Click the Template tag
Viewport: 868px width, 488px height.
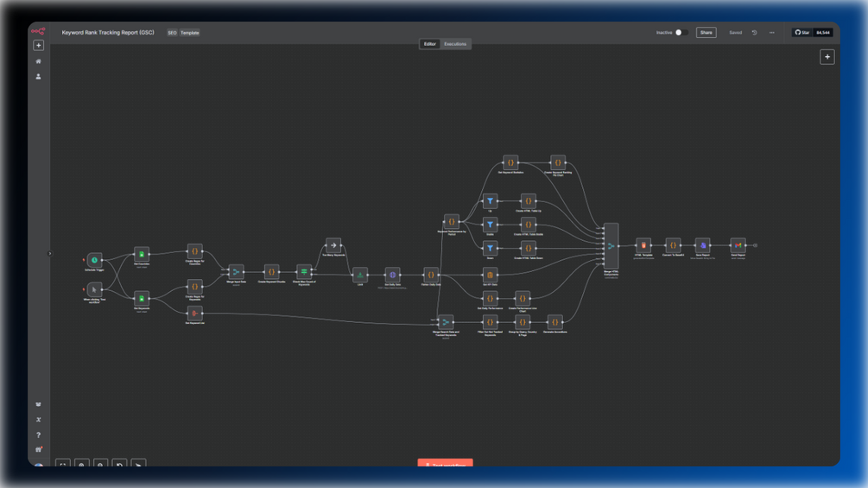tap(190, 33)
